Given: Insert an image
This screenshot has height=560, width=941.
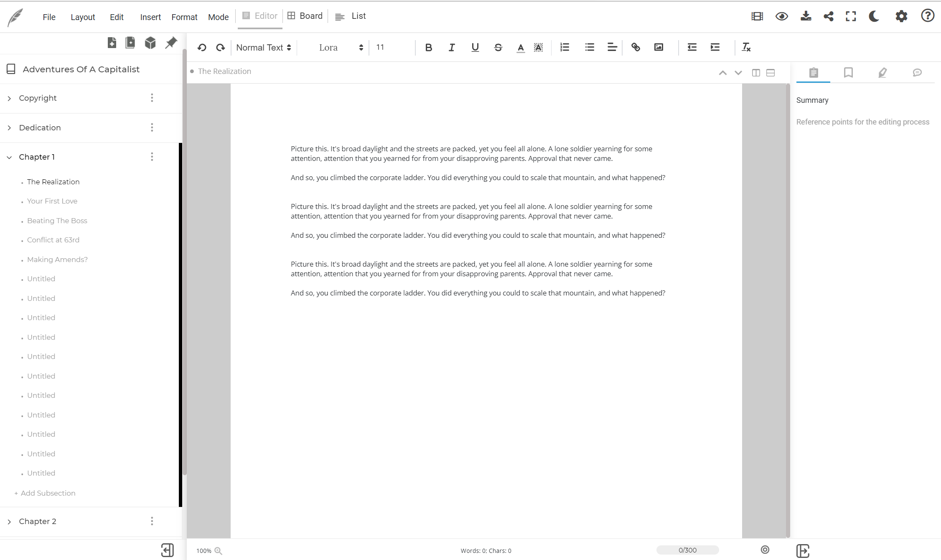Looking at the screenshot, I should coord(659,47).
